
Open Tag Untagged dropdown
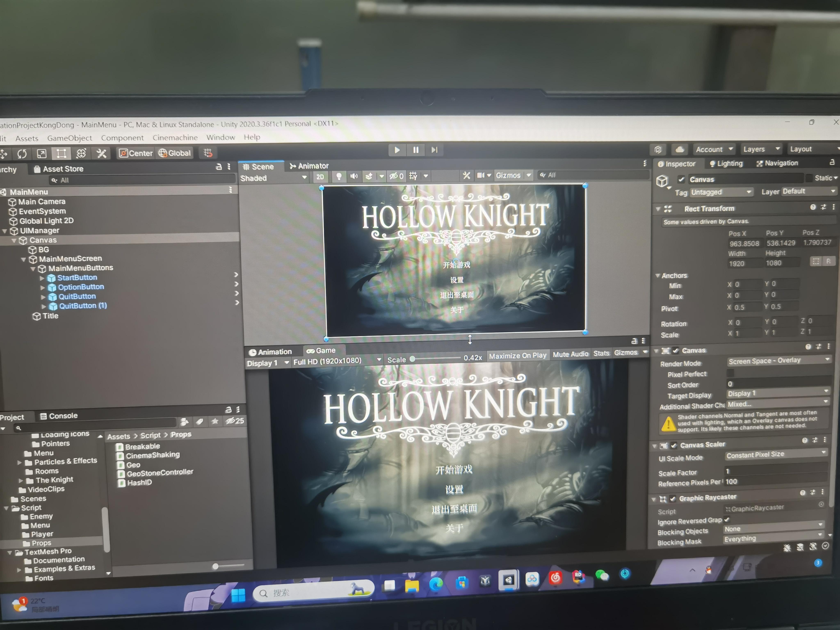721,192
